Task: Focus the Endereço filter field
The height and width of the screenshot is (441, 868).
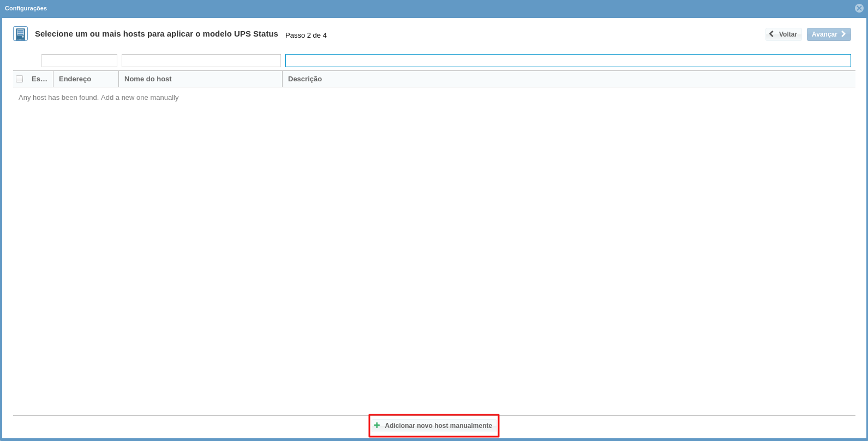Action: point(79,61)
